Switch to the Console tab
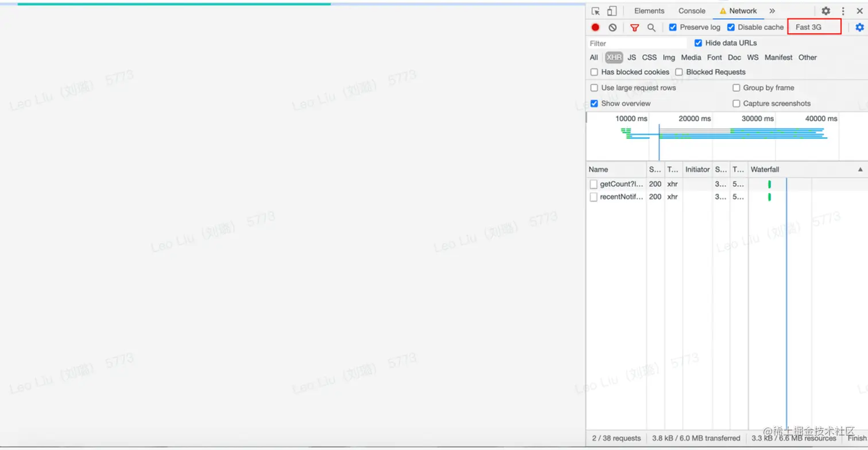This screenshot has width=868, height=450. [692, 11]
